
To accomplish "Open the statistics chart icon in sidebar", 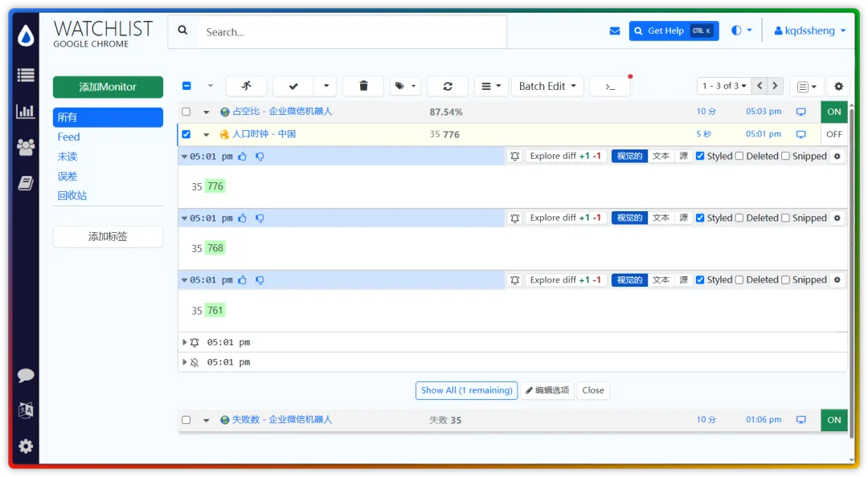I will pos(26,112).
